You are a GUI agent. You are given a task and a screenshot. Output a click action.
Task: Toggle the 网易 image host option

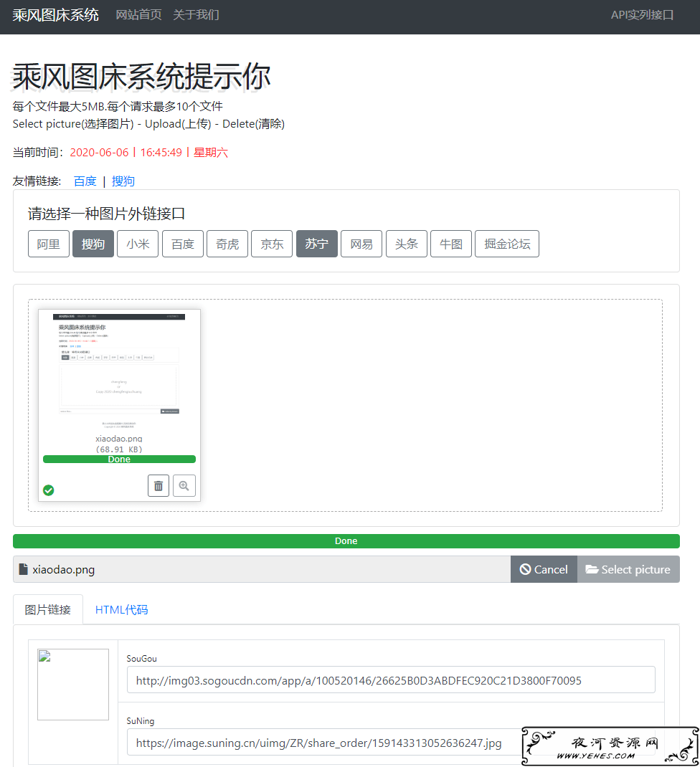point(361,244)
